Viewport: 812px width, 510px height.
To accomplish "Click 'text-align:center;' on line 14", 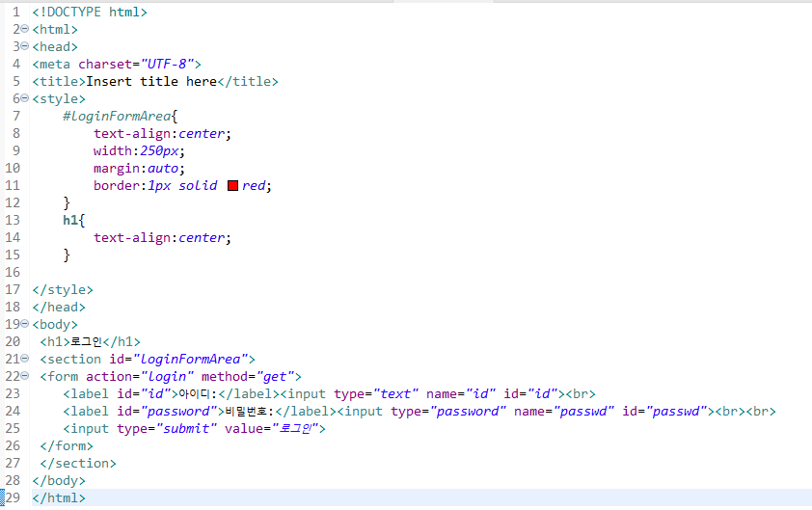I will click(162, 238).
